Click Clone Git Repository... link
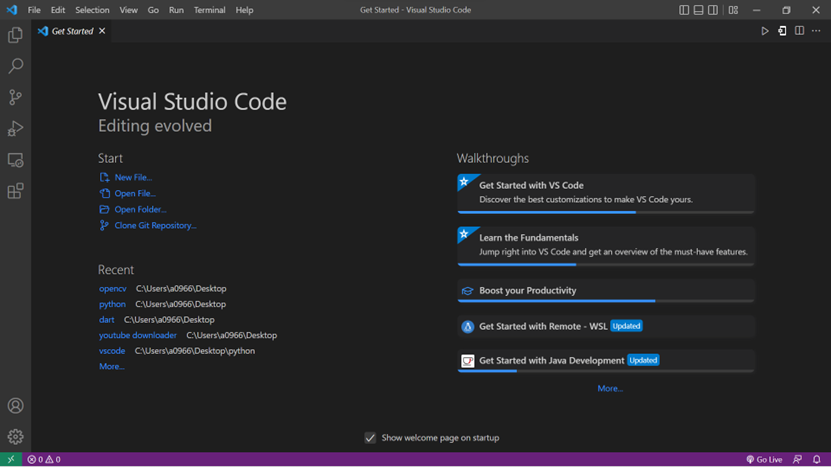 point(155,225)
